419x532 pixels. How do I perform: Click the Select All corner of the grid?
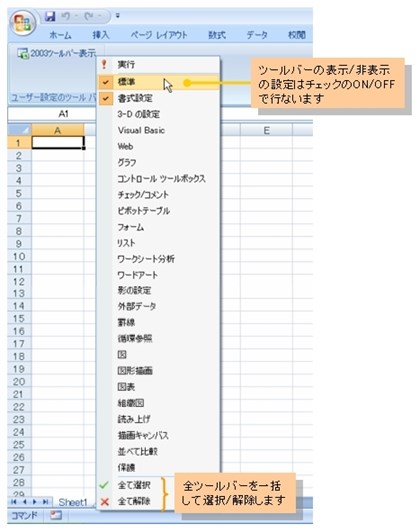[x=19, y=130]
